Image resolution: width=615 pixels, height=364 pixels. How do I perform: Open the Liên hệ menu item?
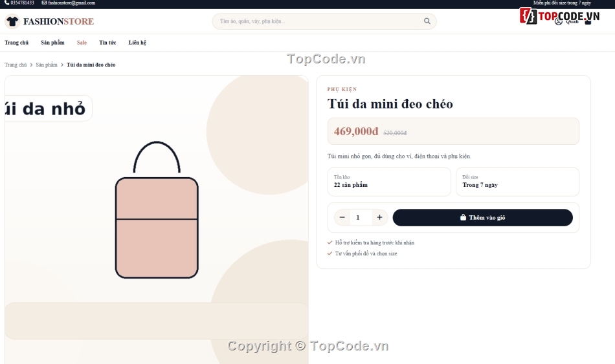tap(137, 42)
